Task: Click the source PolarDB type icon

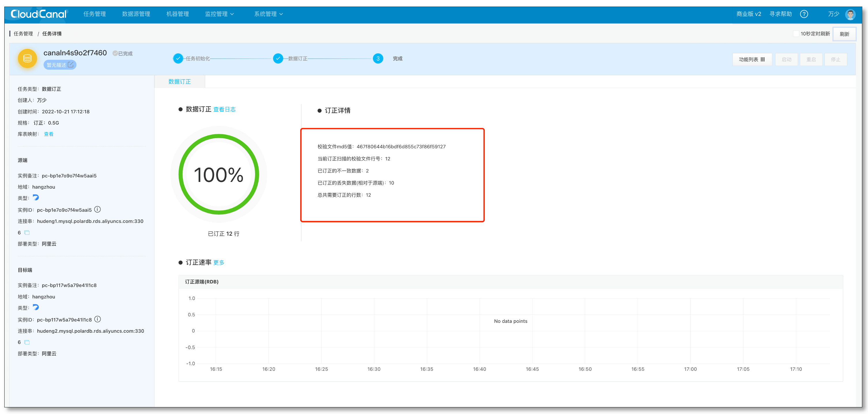Action: [x=36, y=197]
